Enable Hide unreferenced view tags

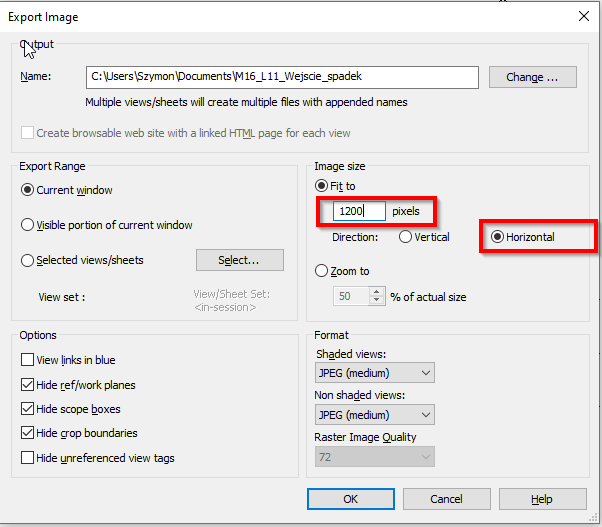pyautogui.click(x=27, y=458)
